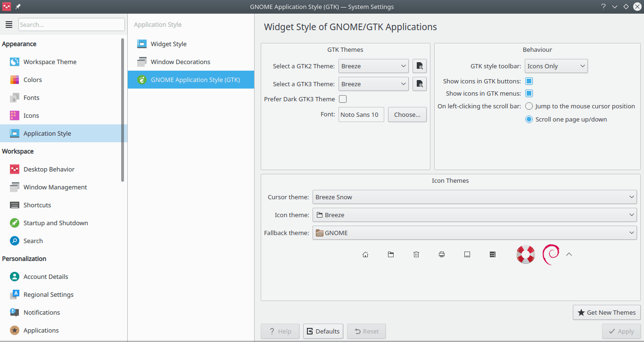Click the Reset button
Viewport: 644px width, 342px height.
coord(366,331)
